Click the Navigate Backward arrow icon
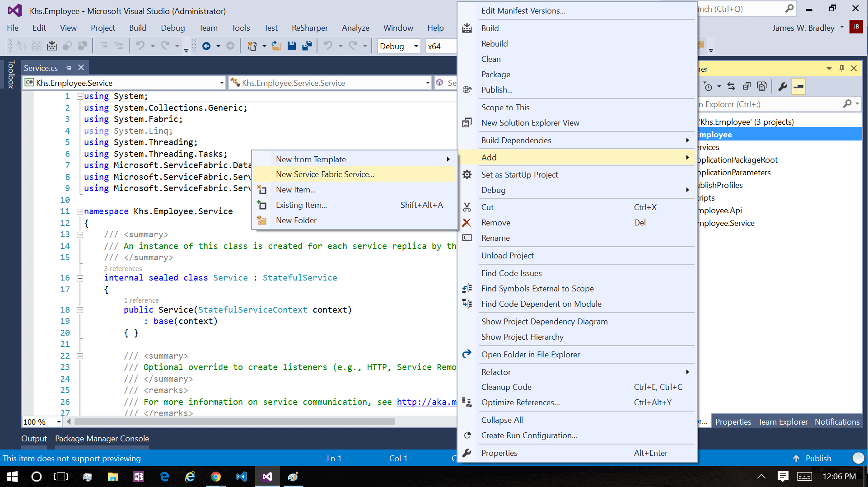 (206, 46)
